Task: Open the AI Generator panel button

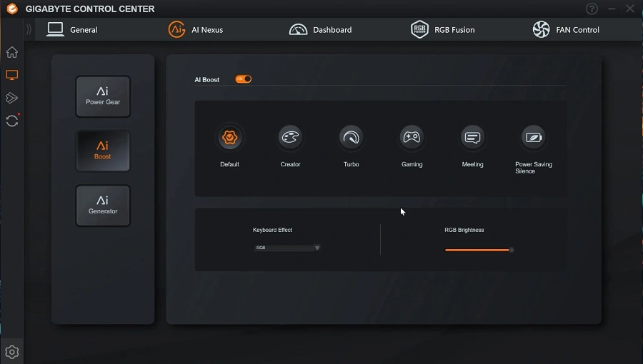Action: [103, 206]
